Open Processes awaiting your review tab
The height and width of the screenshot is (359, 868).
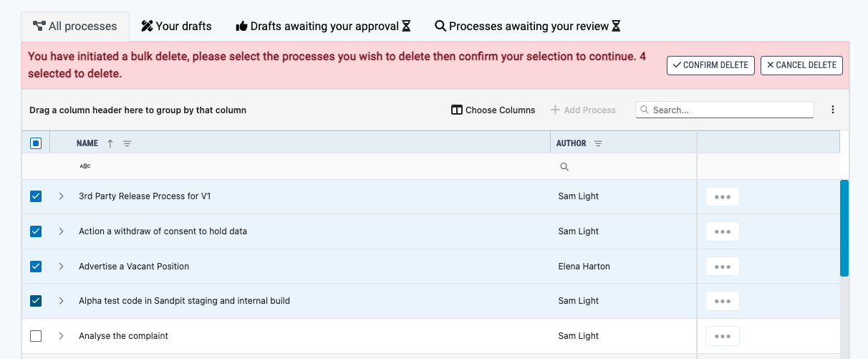(x=528, y=27)
